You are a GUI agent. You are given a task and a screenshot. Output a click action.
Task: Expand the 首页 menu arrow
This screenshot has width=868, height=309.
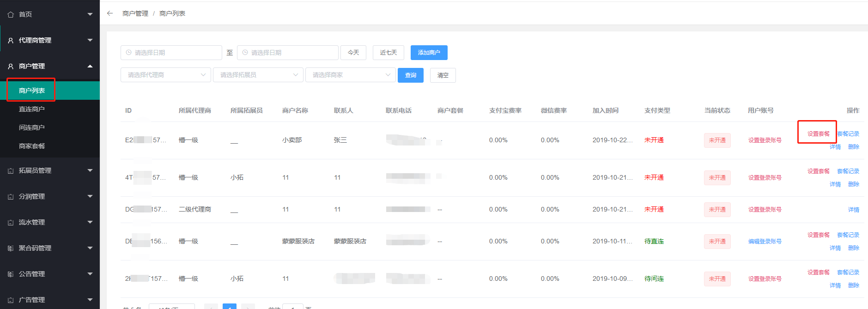click(x=90, y=14)
